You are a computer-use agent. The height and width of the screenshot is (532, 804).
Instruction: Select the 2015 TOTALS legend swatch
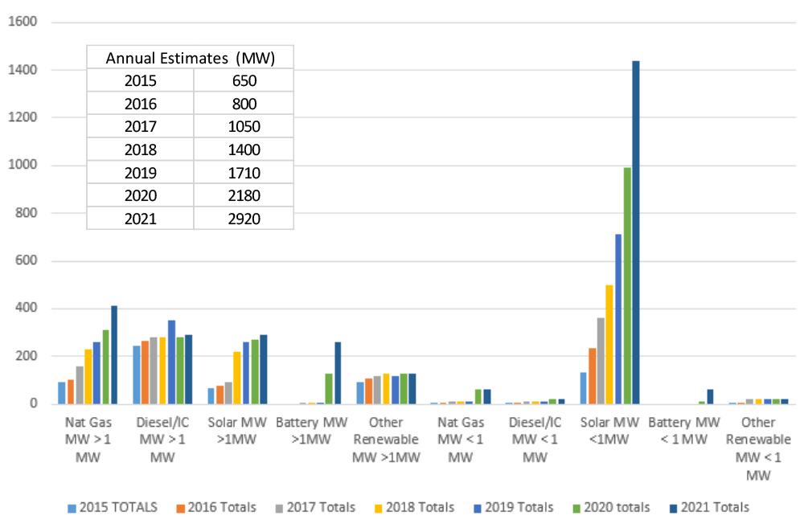point(71,507)
